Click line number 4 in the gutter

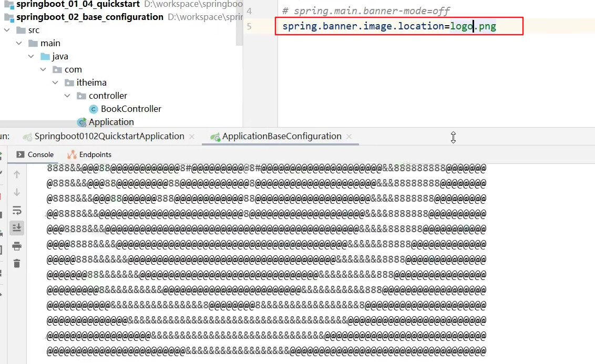click(249, 11)
